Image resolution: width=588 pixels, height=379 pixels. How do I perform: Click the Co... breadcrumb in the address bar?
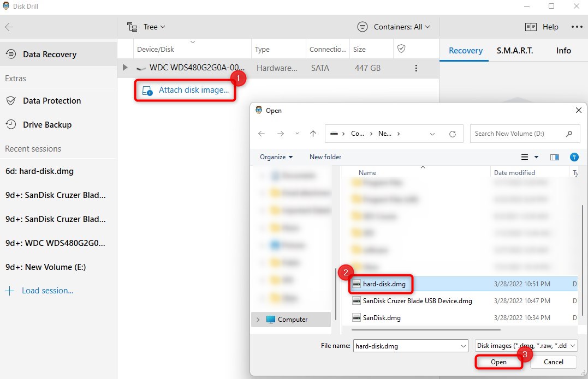coord(358,133)
